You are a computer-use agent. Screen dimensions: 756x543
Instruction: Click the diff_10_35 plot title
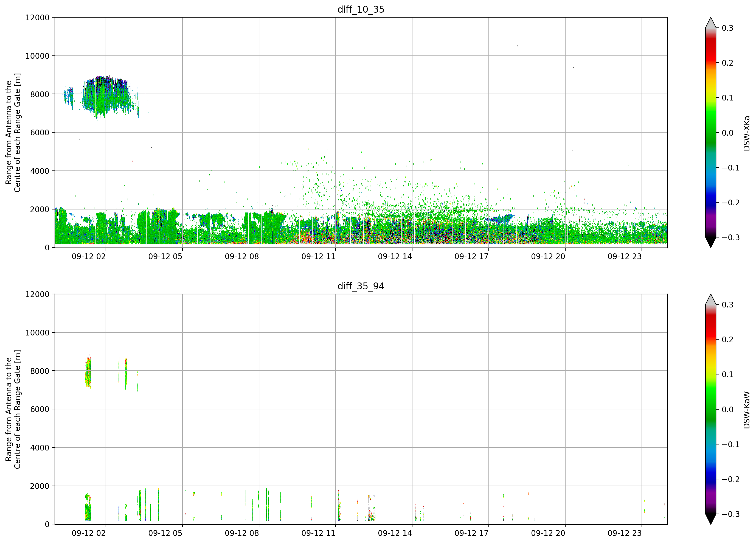point(361,9)
